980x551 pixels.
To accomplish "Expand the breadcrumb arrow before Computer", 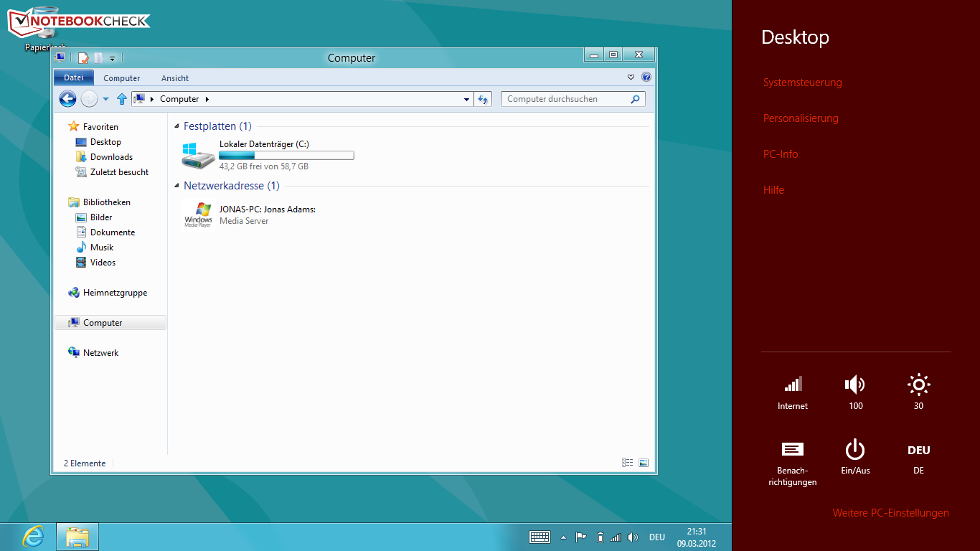I will point(152,100).
